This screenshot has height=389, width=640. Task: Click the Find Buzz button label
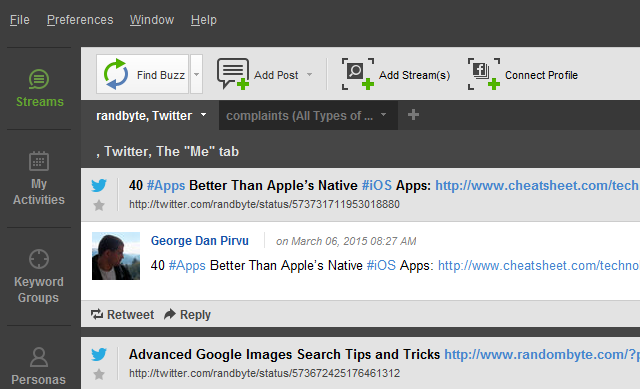pyautogui.click(x=161, y=75)
